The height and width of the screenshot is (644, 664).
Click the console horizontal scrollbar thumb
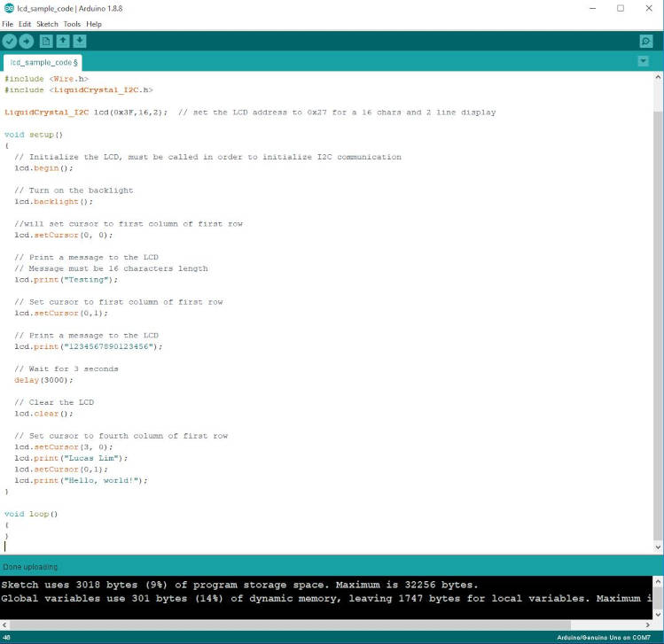(x=290, y=625)
